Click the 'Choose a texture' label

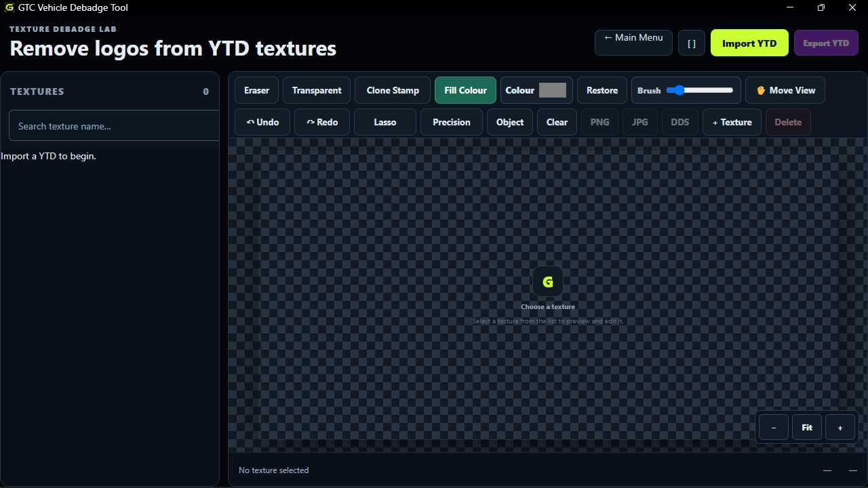tap(548, 306)
